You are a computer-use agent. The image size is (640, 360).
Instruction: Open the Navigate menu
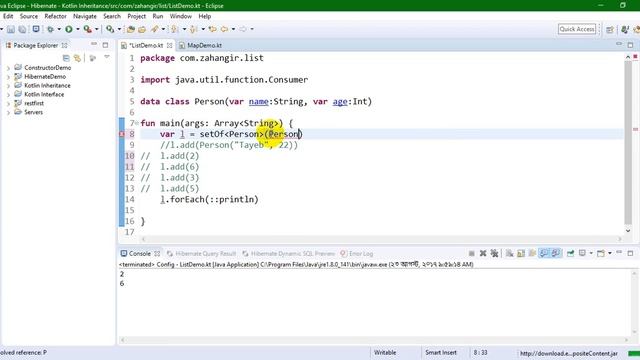[85, 16]
